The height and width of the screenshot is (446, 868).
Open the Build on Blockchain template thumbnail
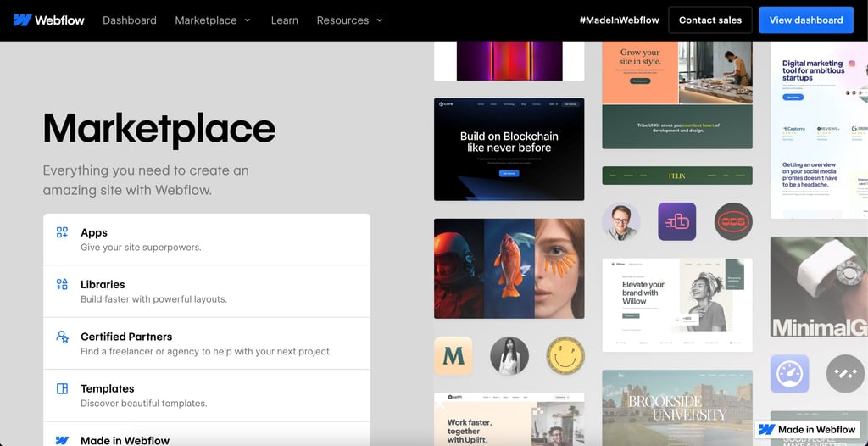(509, 149)
